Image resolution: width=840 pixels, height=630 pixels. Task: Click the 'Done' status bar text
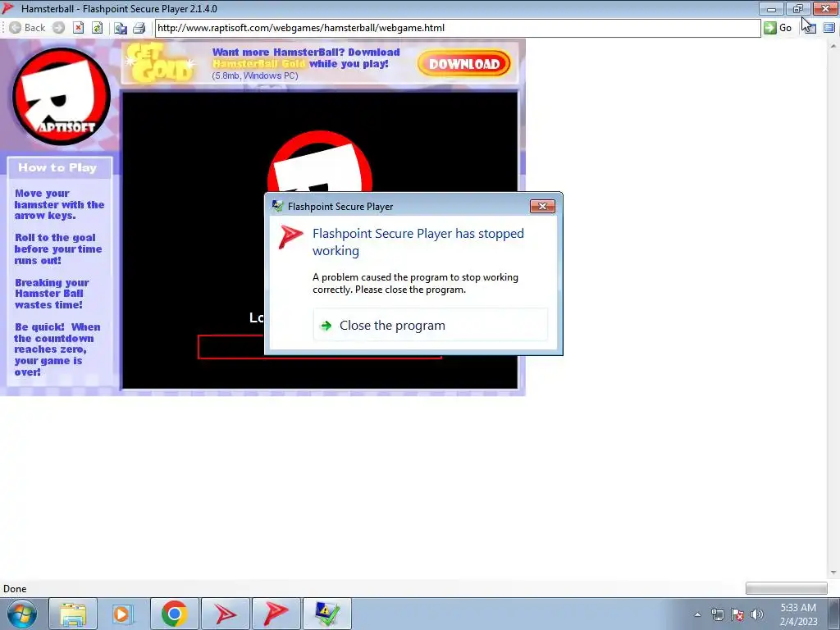click(15, 589)
